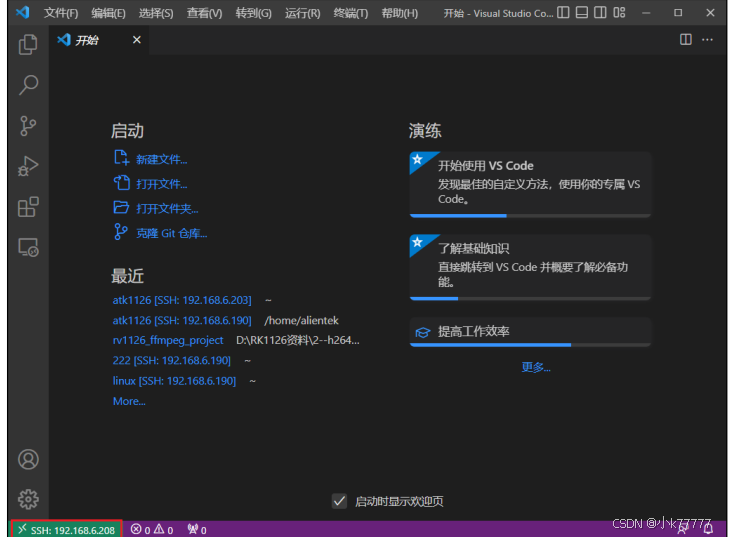The height and width of the screenshot is (537, 729).
Task: Toggle primary side bar layout icon
Action: point(563,13)
